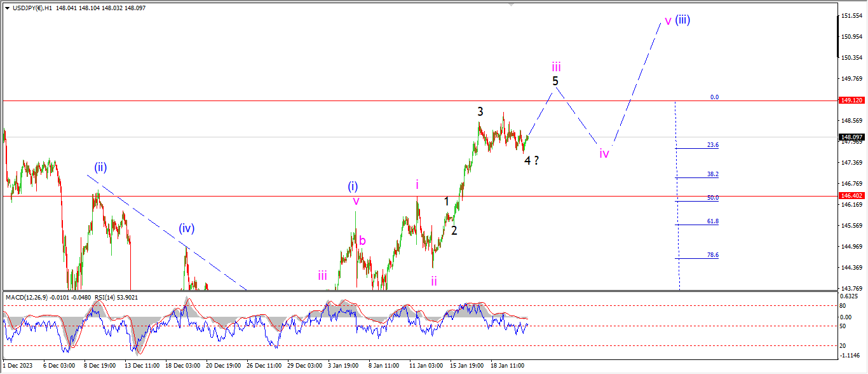868x374 pixels.
Task: Select the Fibonacci 61.8 level
Action: (x=712, y=221)
